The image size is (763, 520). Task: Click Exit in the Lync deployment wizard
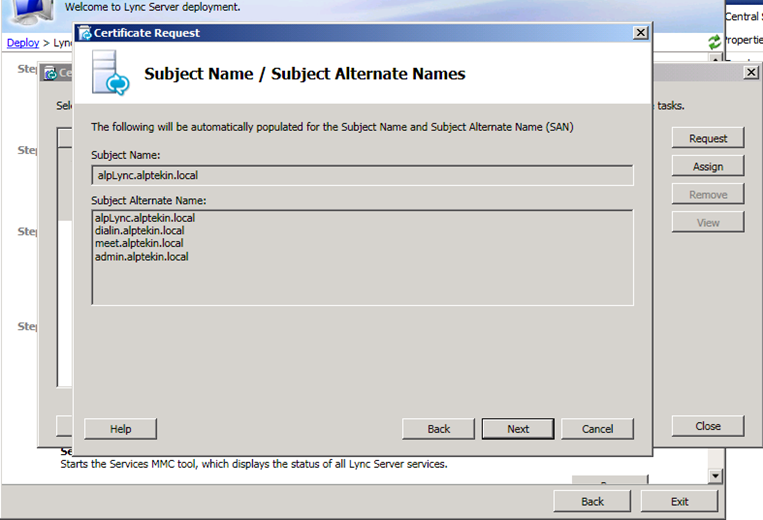click(x=679, y=501)
